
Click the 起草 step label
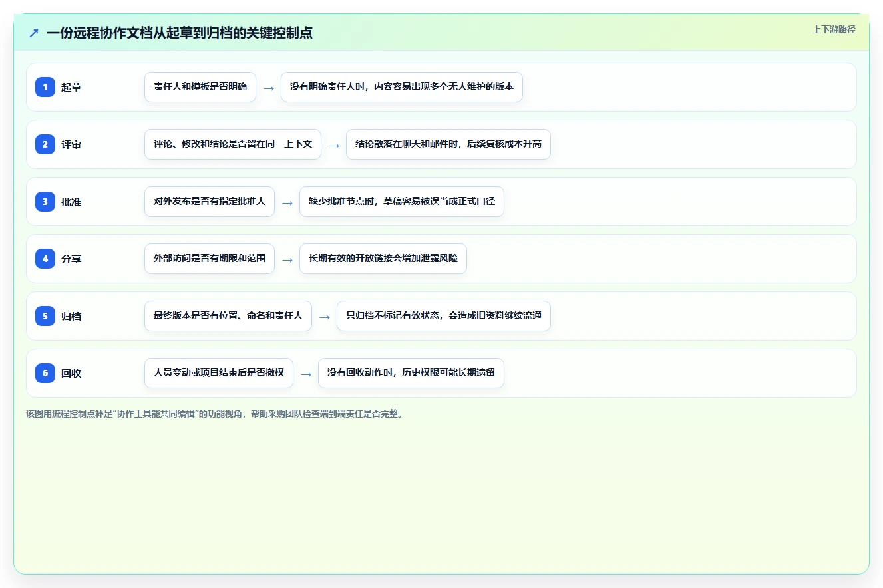tap(71, 87)
